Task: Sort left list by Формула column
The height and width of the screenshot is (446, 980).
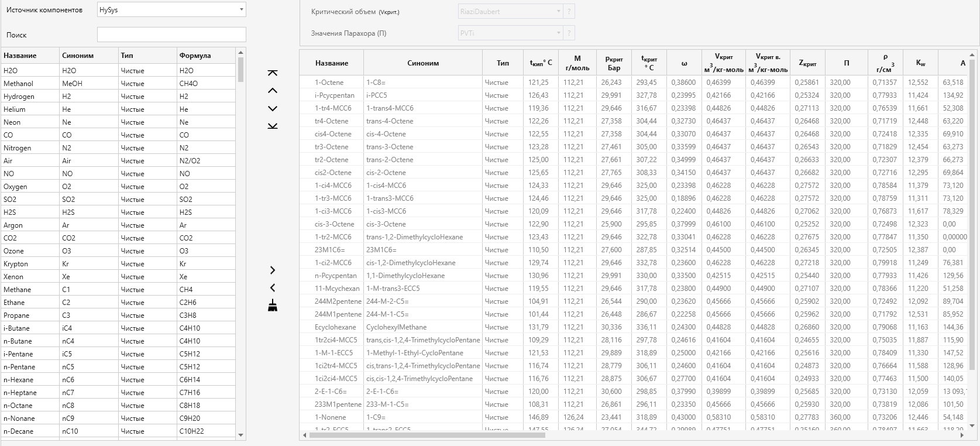Action: (206, 56)
